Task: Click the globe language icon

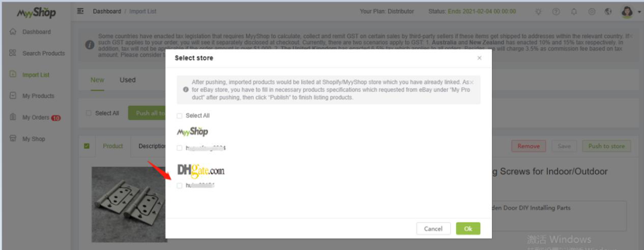Action: 608,11
